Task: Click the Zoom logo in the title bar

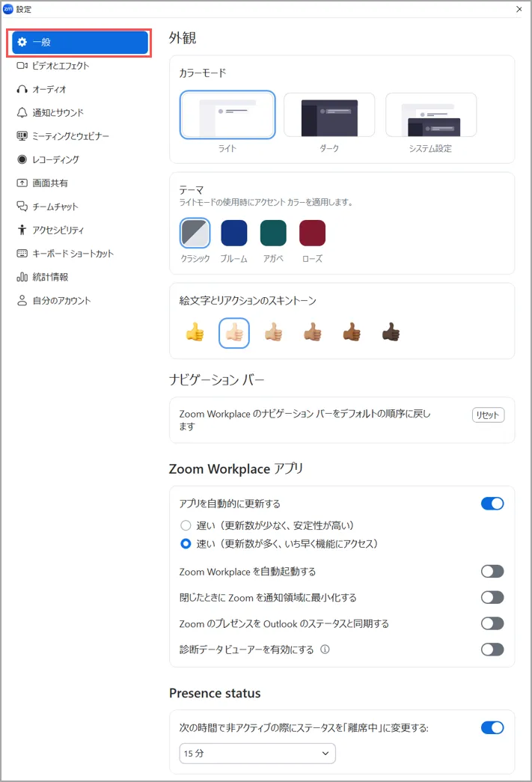Action: click(8, 9)
